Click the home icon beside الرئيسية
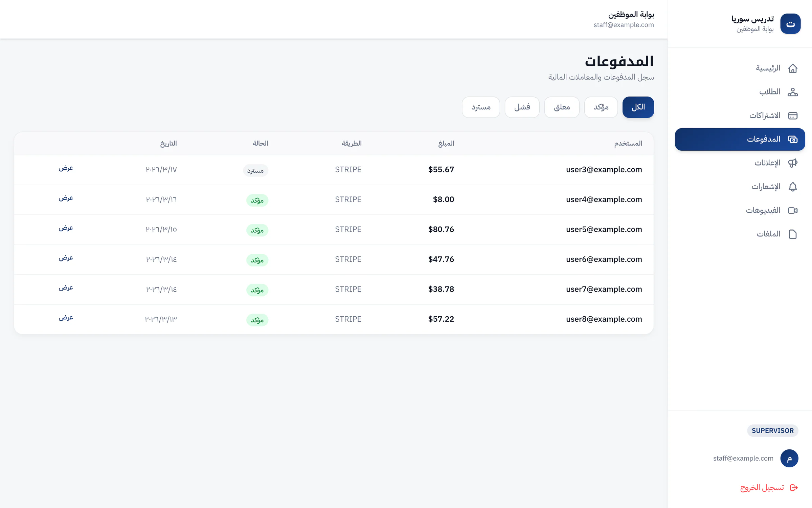The image size is (812, 508). [x=792, y=68]
